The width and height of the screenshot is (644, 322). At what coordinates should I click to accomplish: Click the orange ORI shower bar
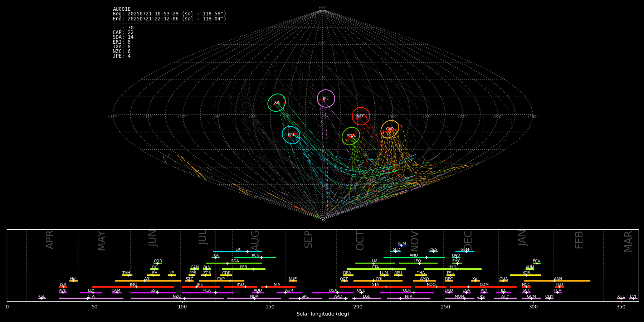378,281
